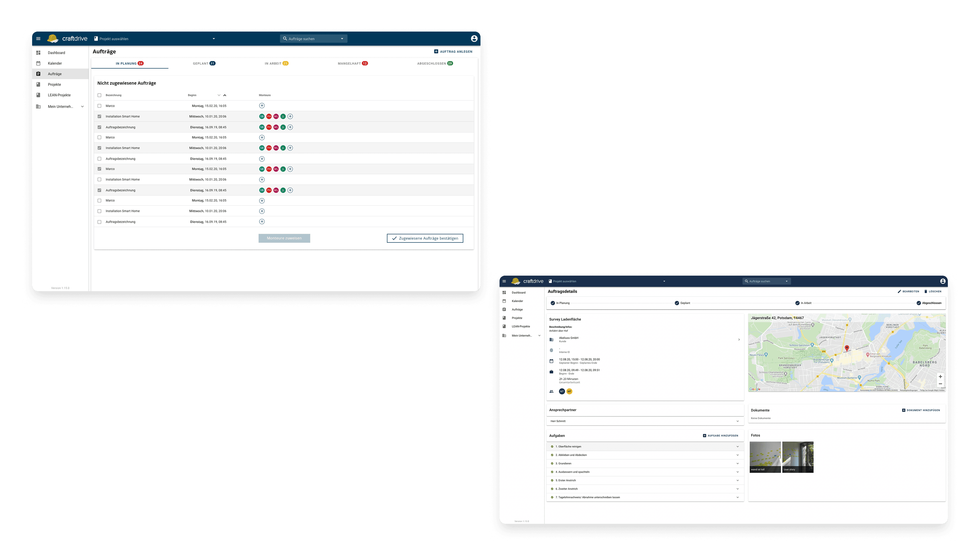This screenshot has height=551, width=980.
Task: Click the Dokument hinzufügen plus icon
Action: pos(904,410)
